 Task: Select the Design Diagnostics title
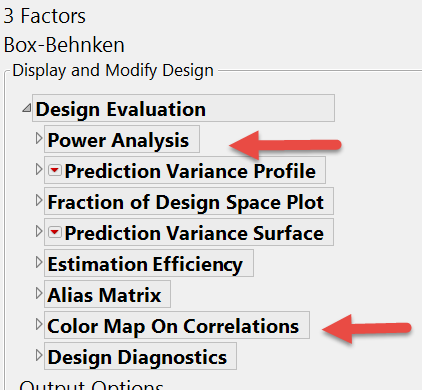(x=137, y=357)
